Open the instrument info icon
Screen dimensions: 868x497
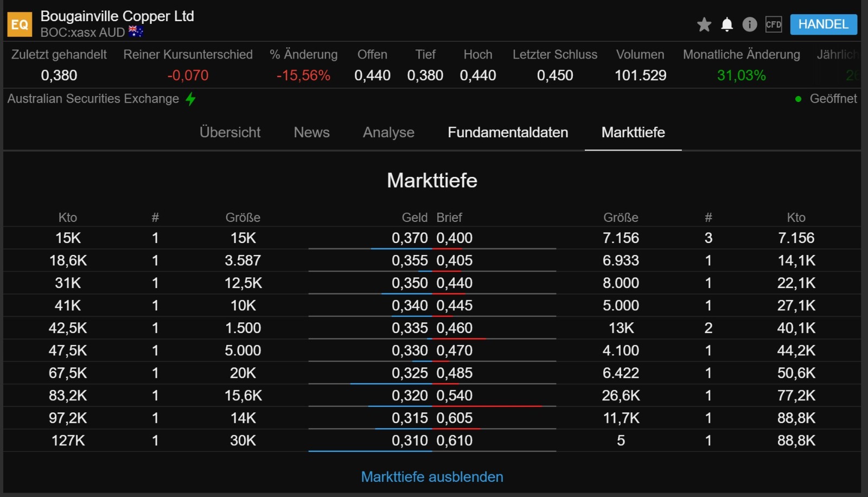coord(750,24)
